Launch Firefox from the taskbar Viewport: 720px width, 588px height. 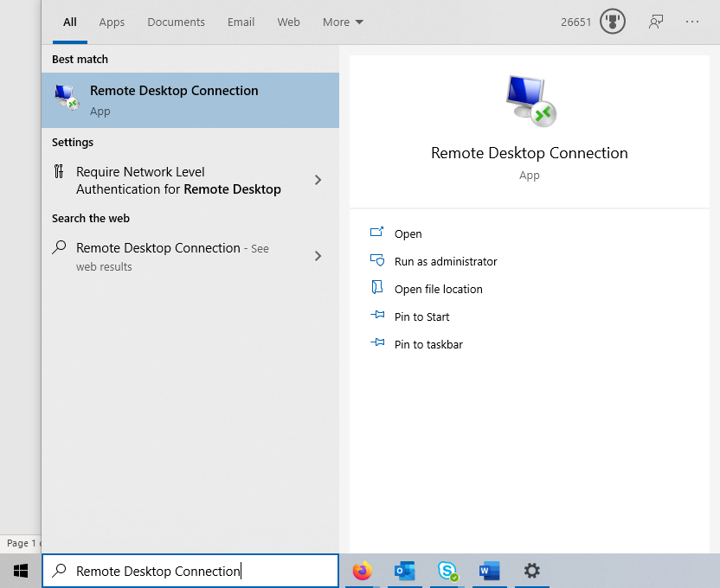pos(361,571)
